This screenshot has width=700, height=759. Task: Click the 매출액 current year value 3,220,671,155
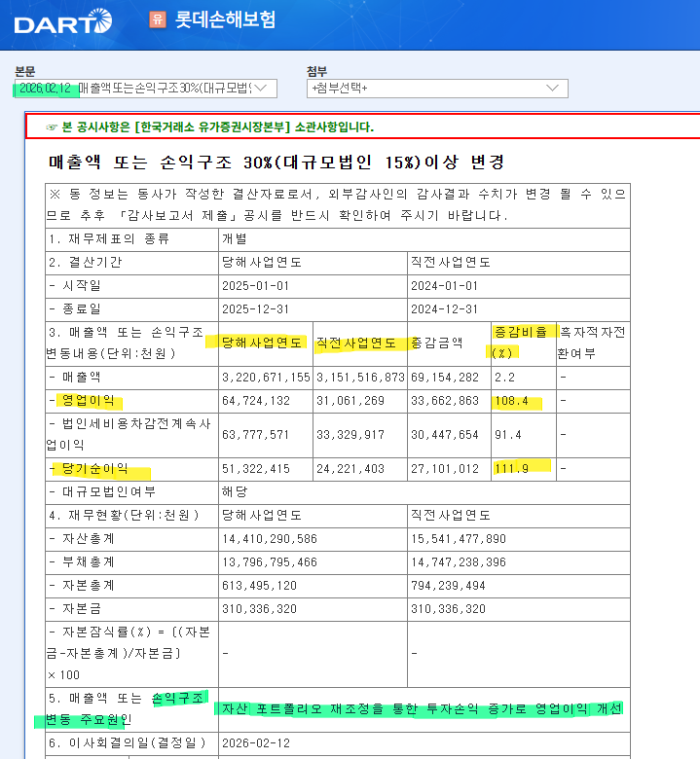(x=266, y=378)
